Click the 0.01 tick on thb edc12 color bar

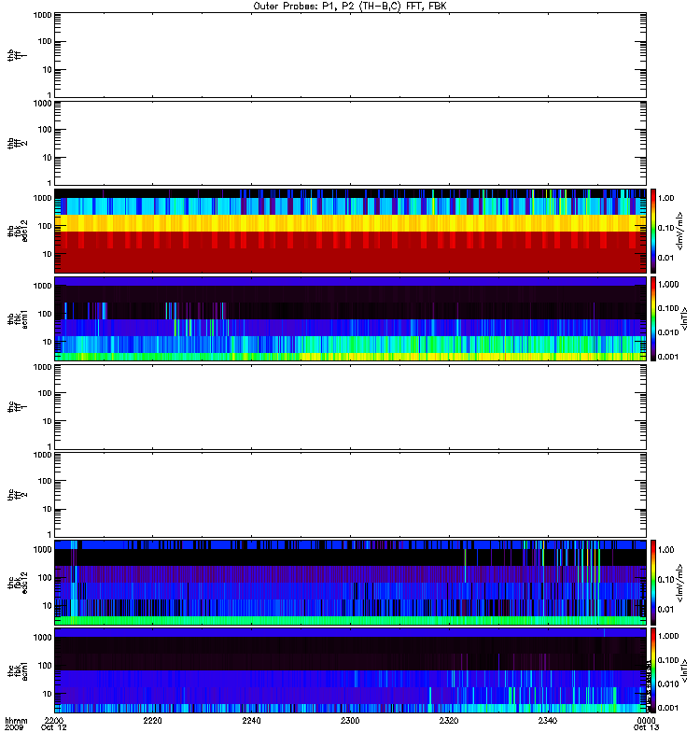[665, 258]
